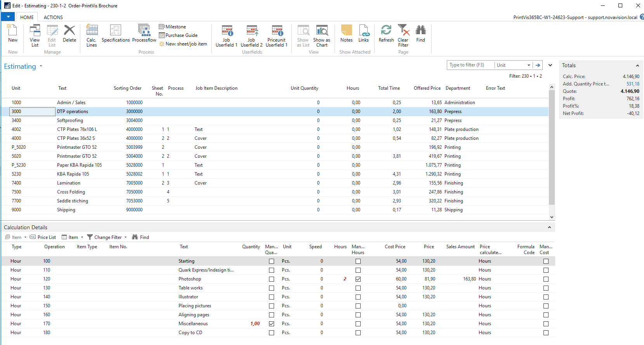
Task: Click Milestone in the Process group
Action: click(x=172, y=27)
